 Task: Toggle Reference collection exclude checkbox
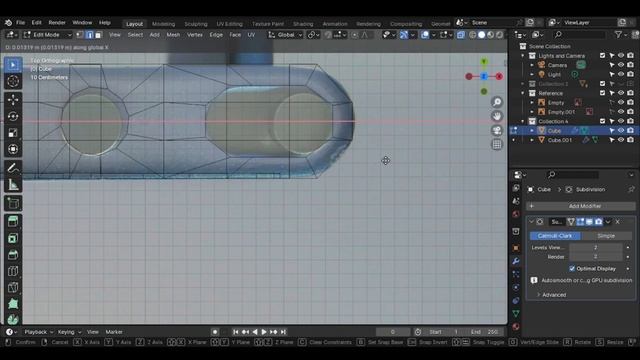602,93
